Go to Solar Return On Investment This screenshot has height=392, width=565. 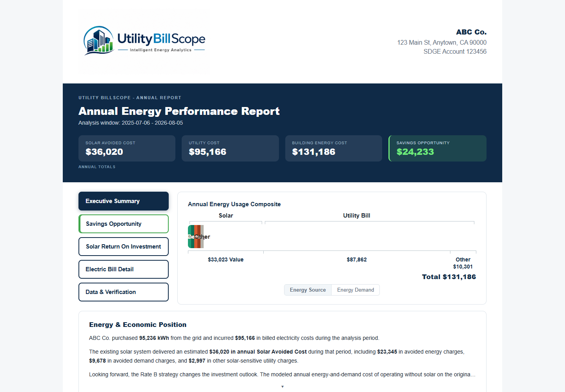point(124,247)
